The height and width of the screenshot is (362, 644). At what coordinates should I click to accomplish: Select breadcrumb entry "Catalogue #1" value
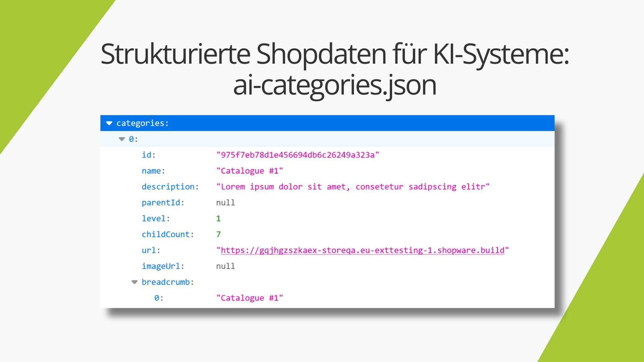tap(250, 298)
